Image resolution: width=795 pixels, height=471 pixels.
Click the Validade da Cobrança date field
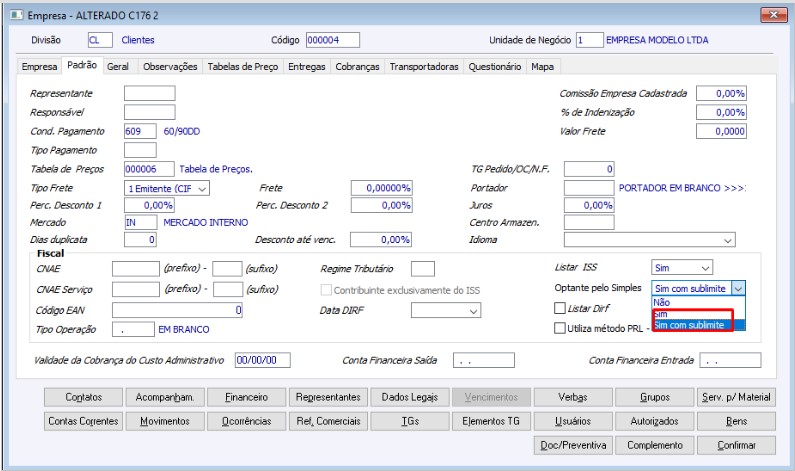(x=263, y=360)
